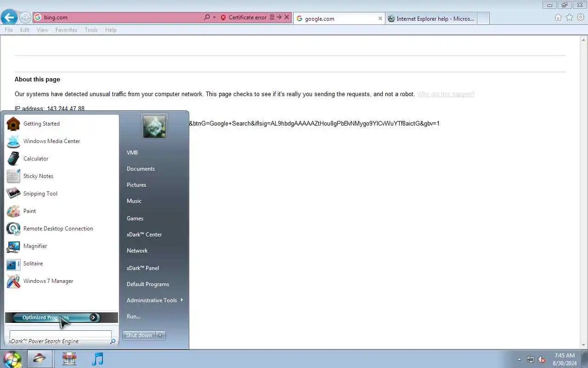Click the Windows Start orb
The width and height of the screenshot is (588, 368).
[12, 359]
